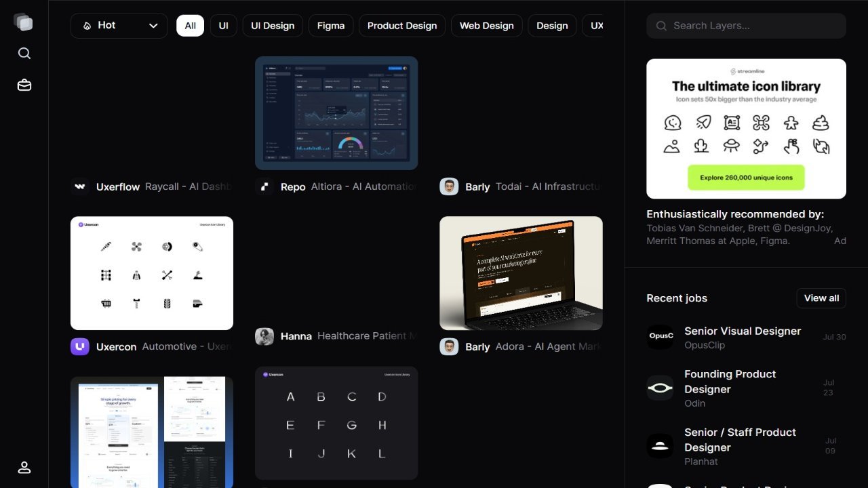The width and height of the screenshot is (868, 488).
Task: Open search from the left sidebar magnifier icon
Action: 24,54
